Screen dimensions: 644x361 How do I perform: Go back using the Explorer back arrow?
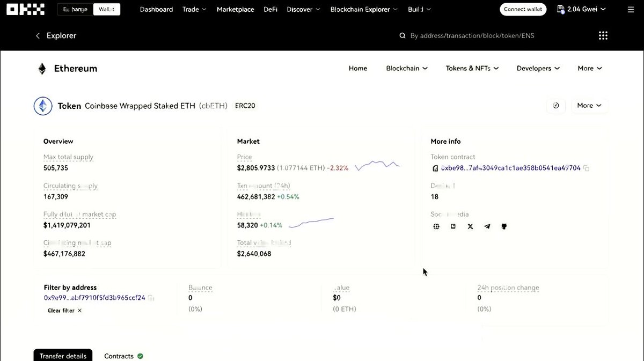pos(38,35)
